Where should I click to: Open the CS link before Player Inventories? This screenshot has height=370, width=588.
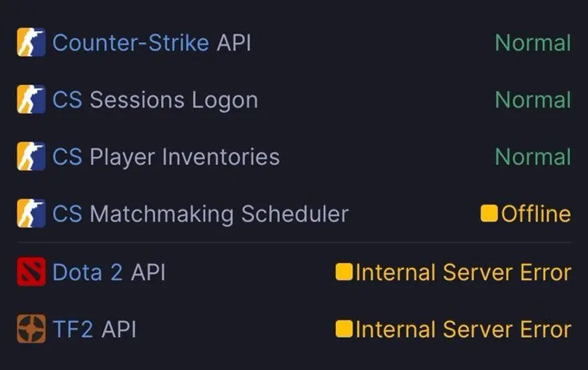[x=67, y=157]
